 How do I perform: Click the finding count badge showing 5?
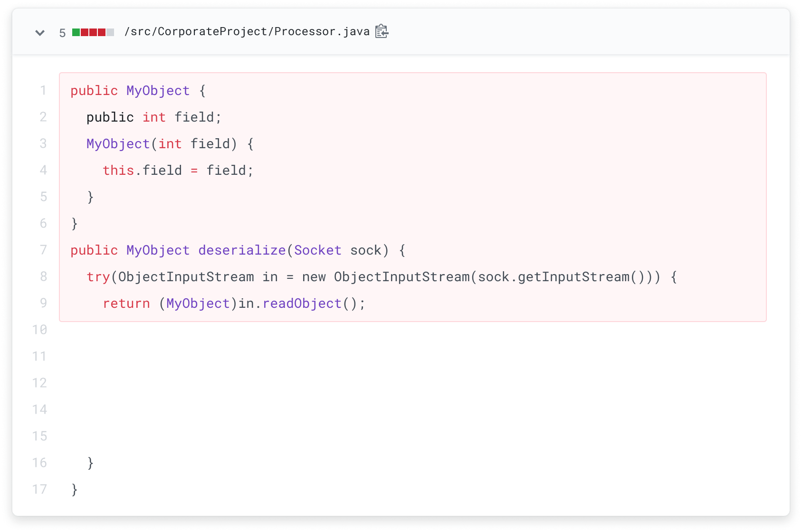coord(62,32)
